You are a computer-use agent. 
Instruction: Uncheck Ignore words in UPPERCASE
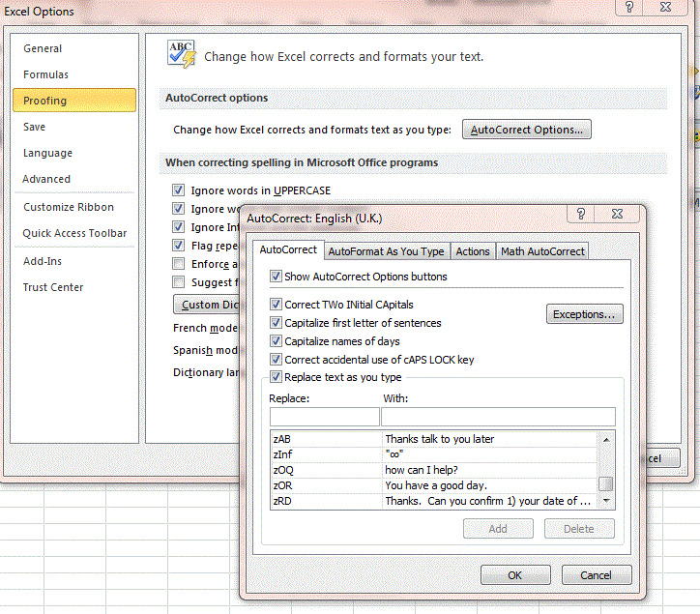tap(178, 190)
